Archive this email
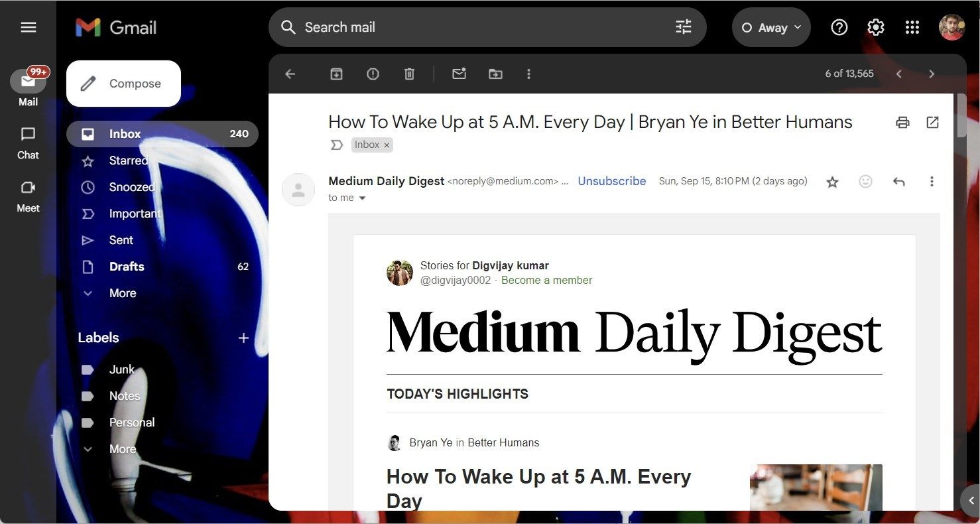The image size is (980, 524). [x=336, y=74]
